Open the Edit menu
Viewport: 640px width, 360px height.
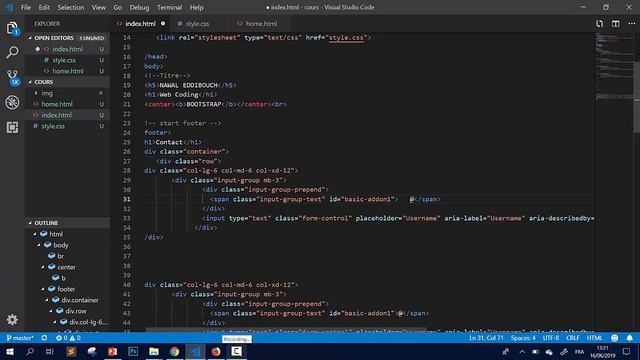click(x=44, y=7)
